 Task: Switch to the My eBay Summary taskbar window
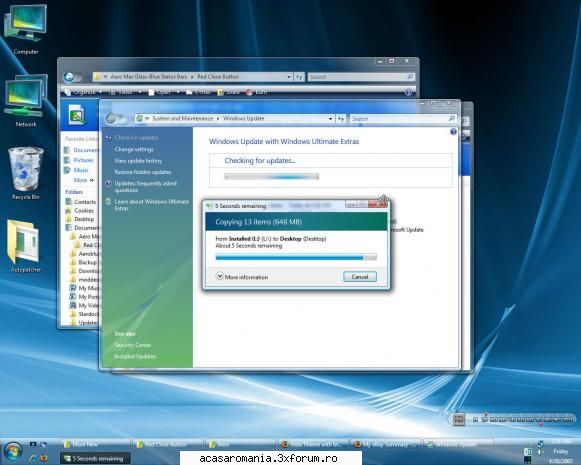click(385, 444)
